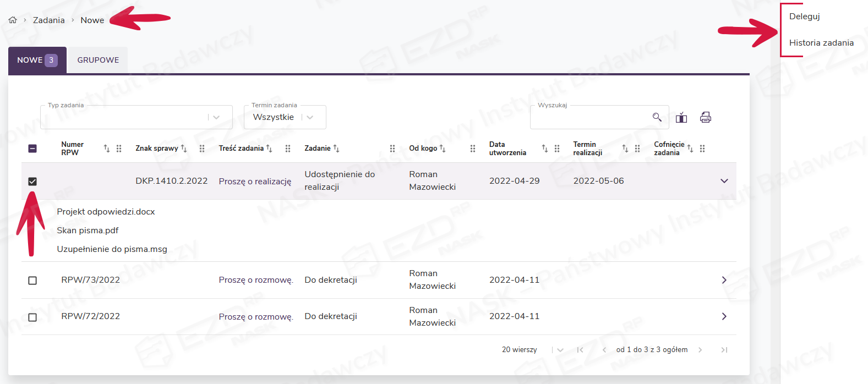This screenshot has height=384, width=868.
Task: Select the NOWE tab
Action: [x=37, y=60]
